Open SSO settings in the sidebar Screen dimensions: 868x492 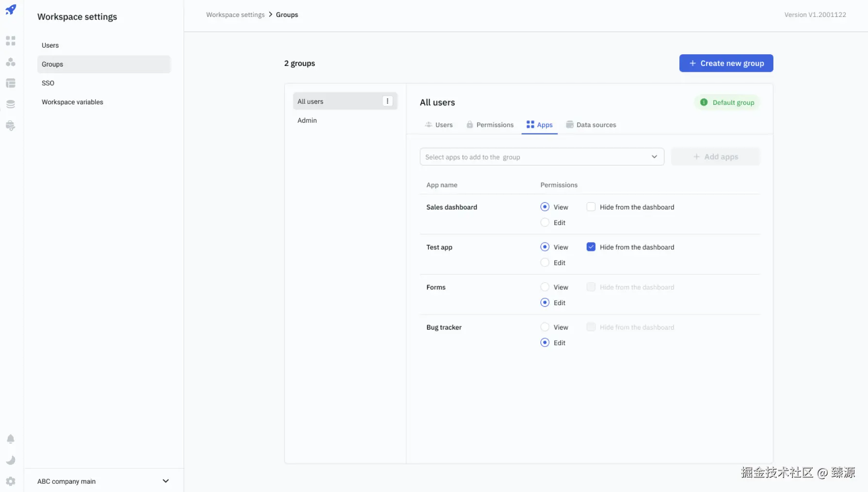tap(48, 83)
